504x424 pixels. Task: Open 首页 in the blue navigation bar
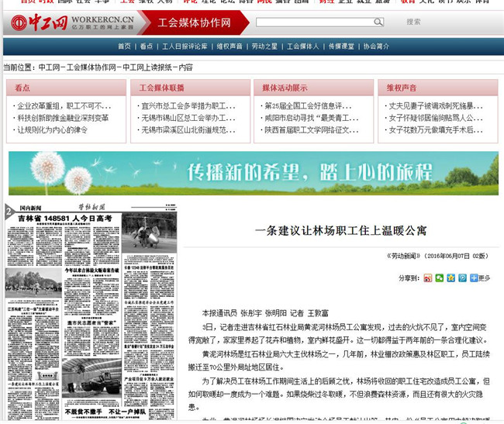[x=124, y=47]
